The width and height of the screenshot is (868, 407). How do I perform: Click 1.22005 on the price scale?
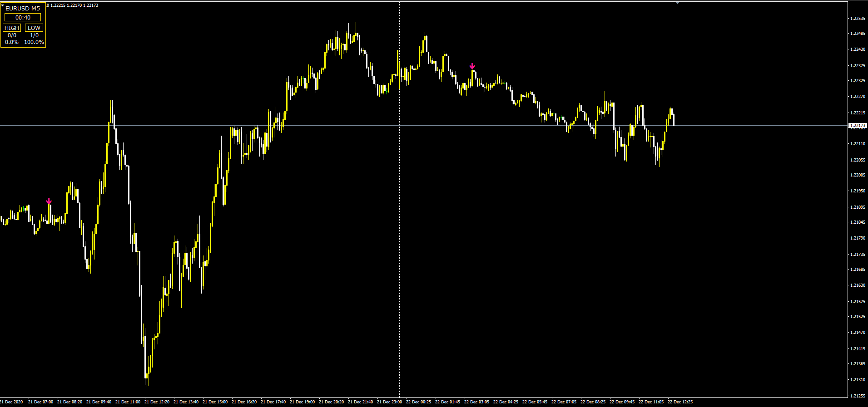coord(857,175)
